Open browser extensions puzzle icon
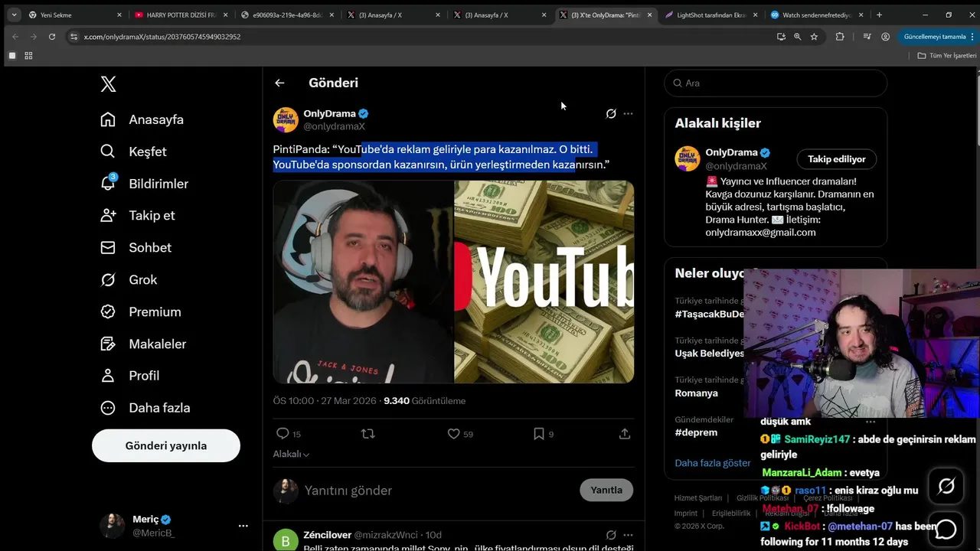This screenshot has width=980, height=551. (840, 36)
